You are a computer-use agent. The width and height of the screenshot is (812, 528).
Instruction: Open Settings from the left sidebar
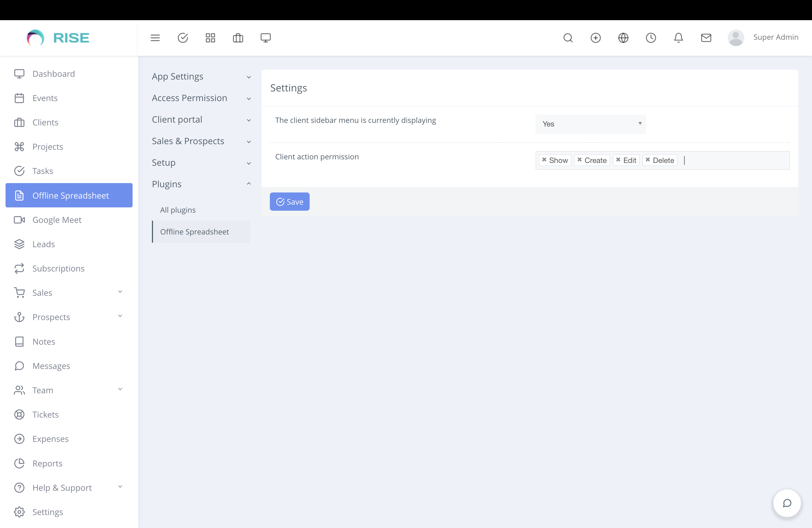48,512
